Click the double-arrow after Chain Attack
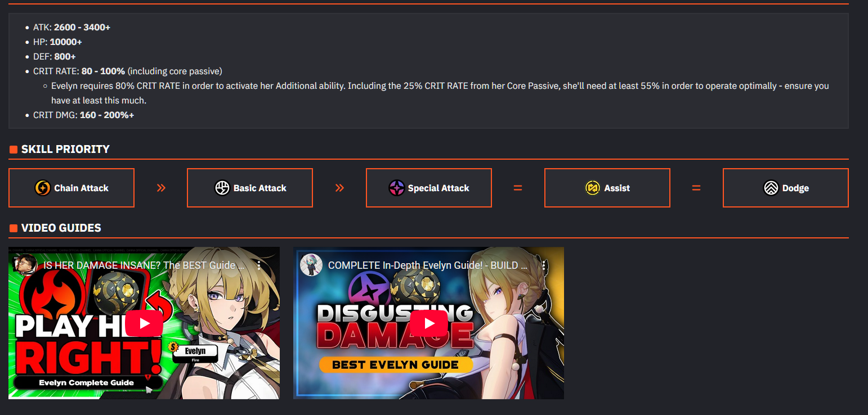 [x=161, y=188]
